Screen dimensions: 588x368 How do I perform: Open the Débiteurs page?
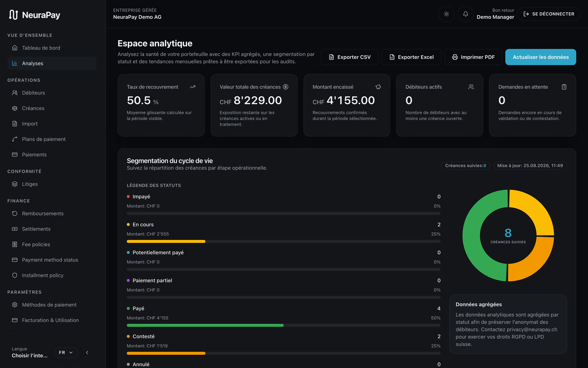coord(52,93)
